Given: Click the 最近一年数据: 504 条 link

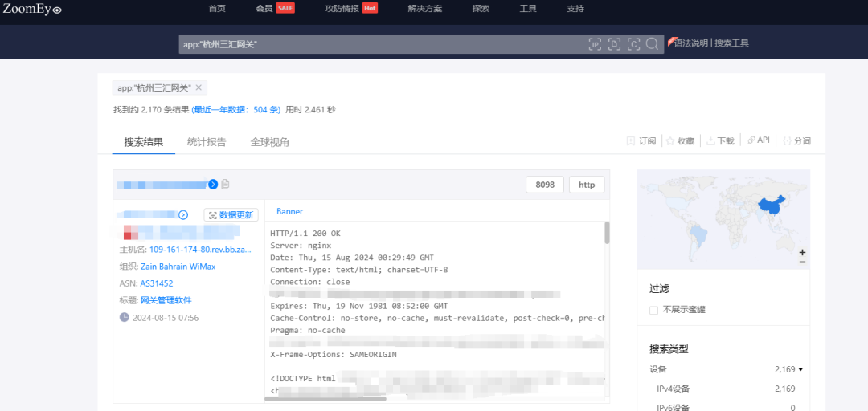Looking at the screenshot, I should (x=235, y=109).
